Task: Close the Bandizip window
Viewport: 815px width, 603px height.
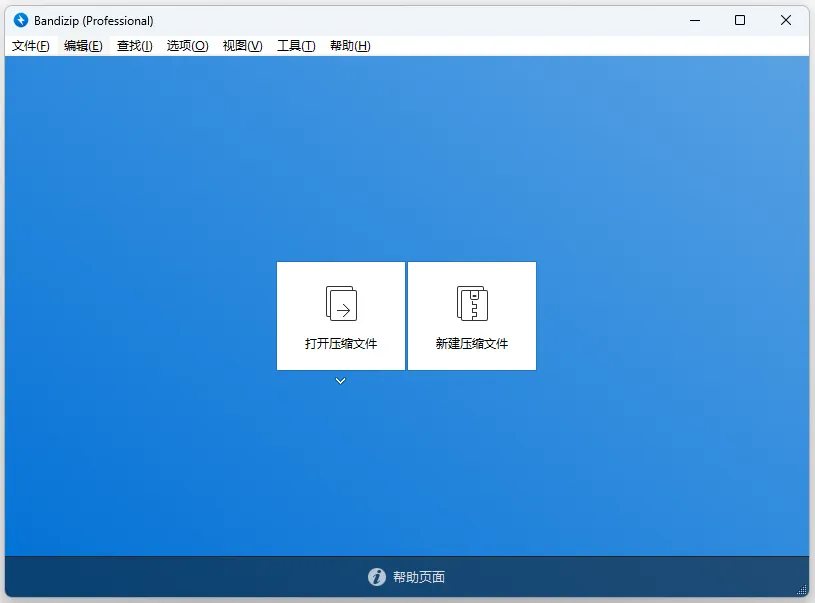Action: coord(786,20)
